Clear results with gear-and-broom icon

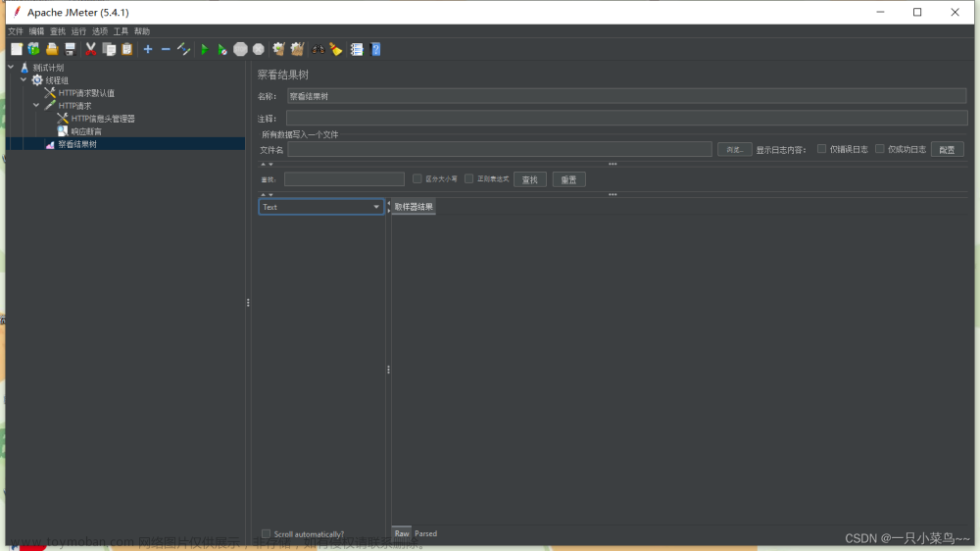pyautogui.click(x=278, y=49)
